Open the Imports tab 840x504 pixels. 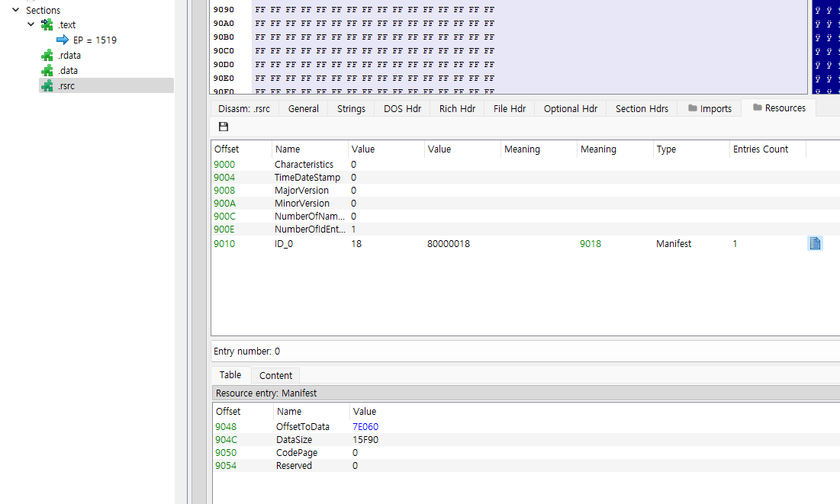(710, 109)
